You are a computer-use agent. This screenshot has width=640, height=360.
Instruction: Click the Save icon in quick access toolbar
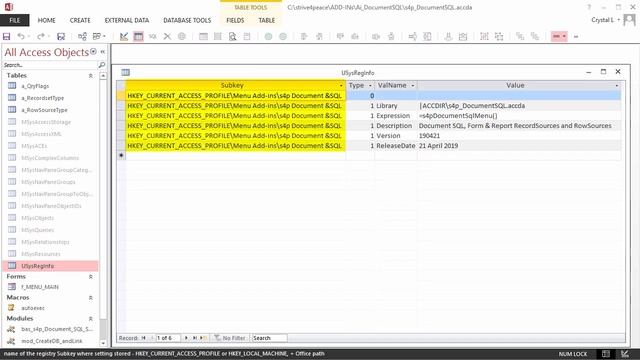tap(7, 36)
